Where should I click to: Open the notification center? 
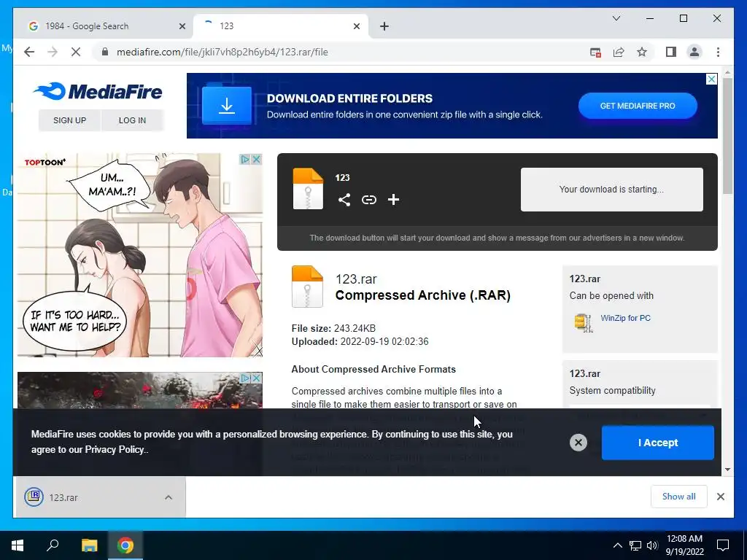click(723, 545)
